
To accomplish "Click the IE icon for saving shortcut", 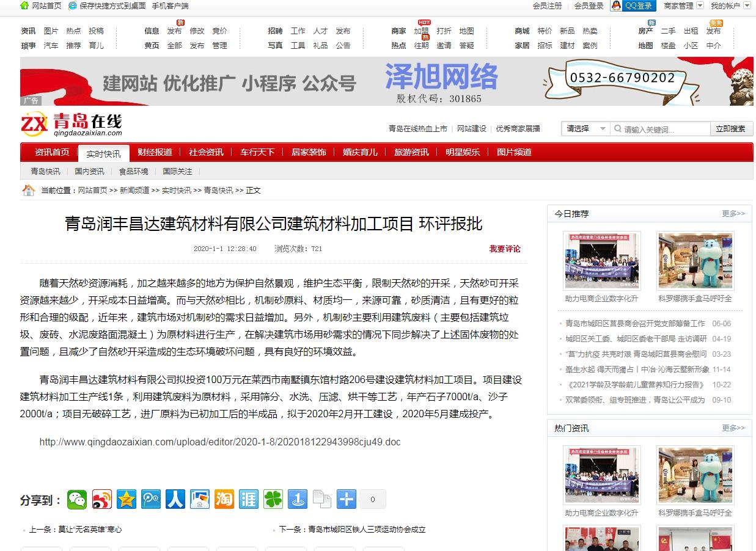I will 73,5.
